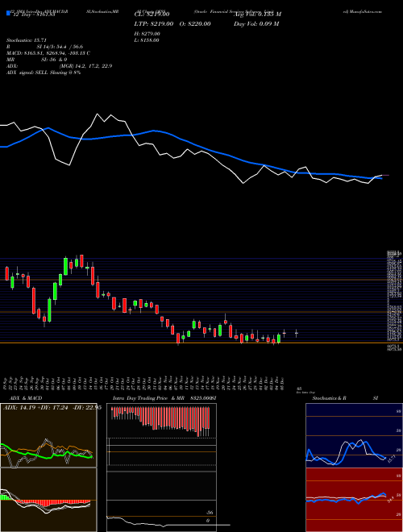
Task: Click 'ADX: 14.19 +DY: 17.24 -DY: 22.95' readout
Action: tap(52, 408)
